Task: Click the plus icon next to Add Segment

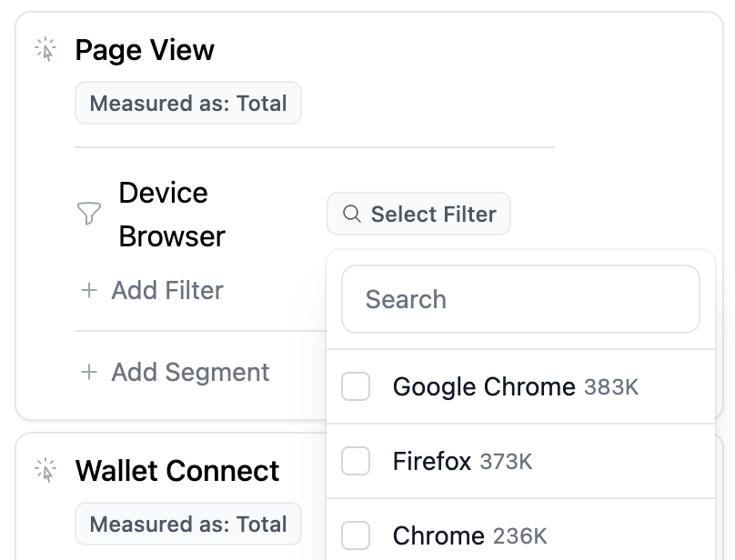Action: point(89,372)
